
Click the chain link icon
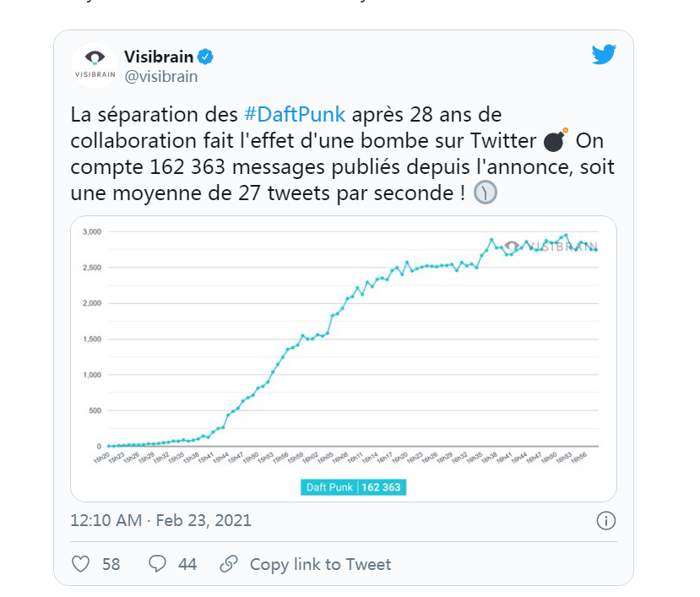229,564
